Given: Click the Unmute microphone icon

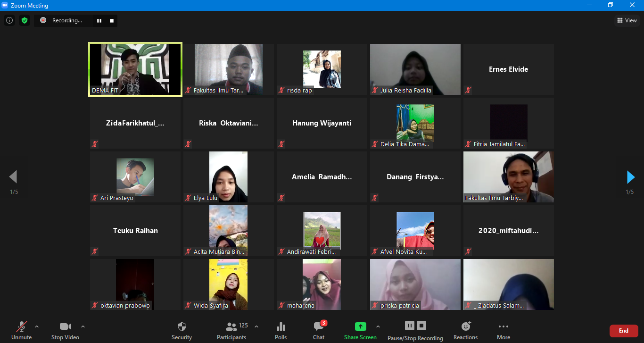Looking at the screenshot, I should pos(21,326).
